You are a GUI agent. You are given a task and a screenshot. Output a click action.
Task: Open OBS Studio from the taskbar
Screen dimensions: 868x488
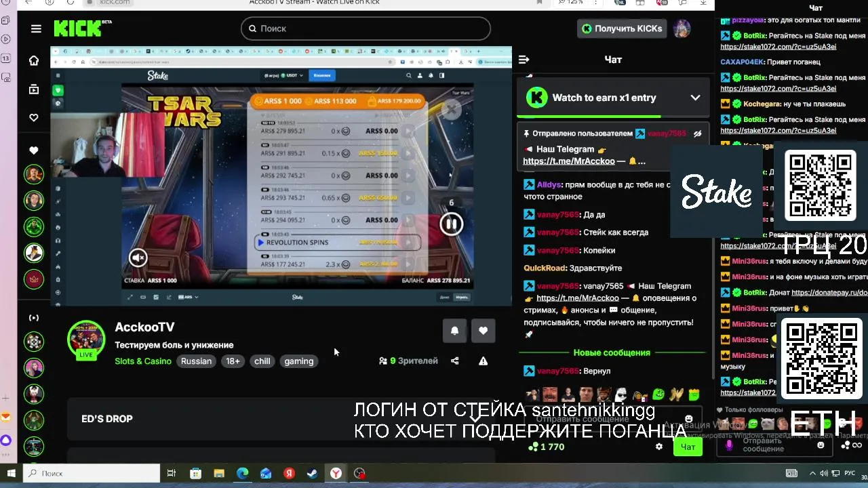(x=359, y=473)
